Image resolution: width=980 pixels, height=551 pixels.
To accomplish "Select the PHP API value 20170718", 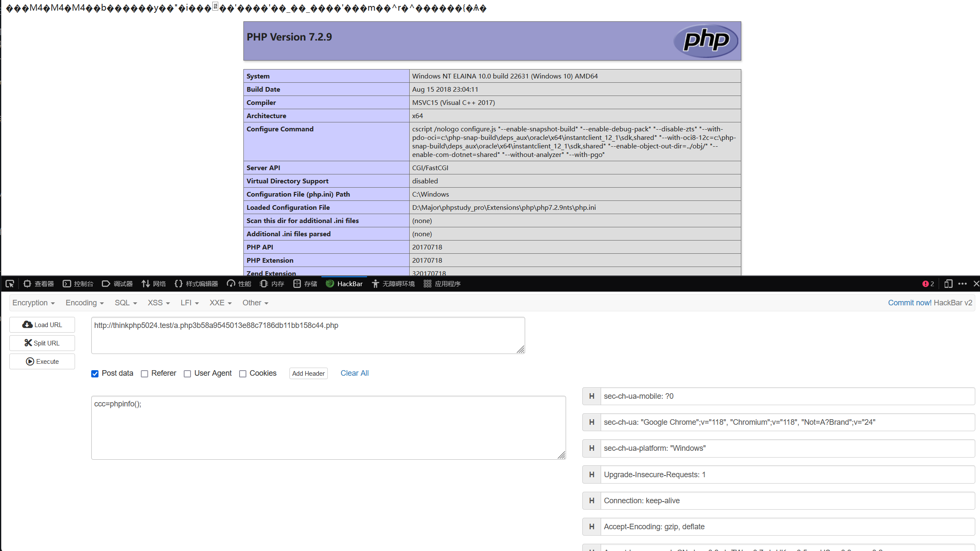I will (x=427, y=247).
